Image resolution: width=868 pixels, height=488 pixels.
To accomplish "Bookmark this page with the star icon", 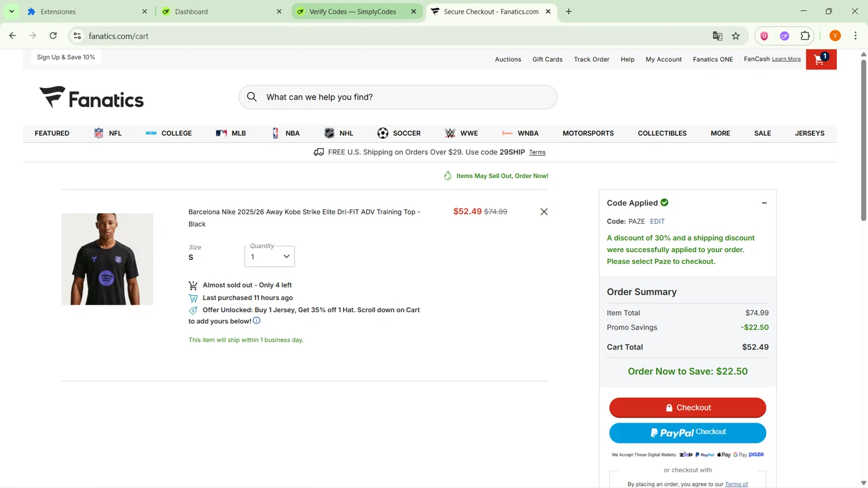I will click(736, 36).
